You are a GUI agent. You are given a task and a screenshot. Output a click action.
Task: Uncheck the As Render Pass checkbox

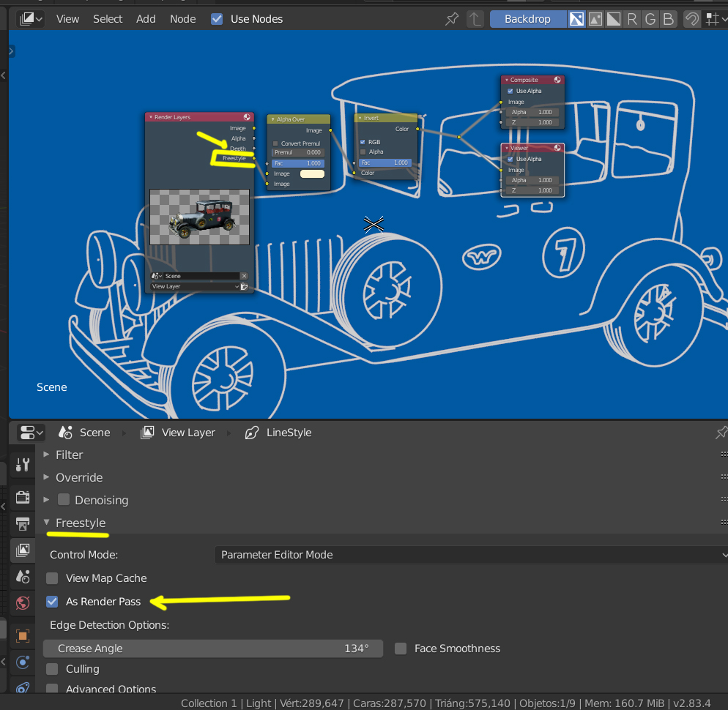coord(52,602)
